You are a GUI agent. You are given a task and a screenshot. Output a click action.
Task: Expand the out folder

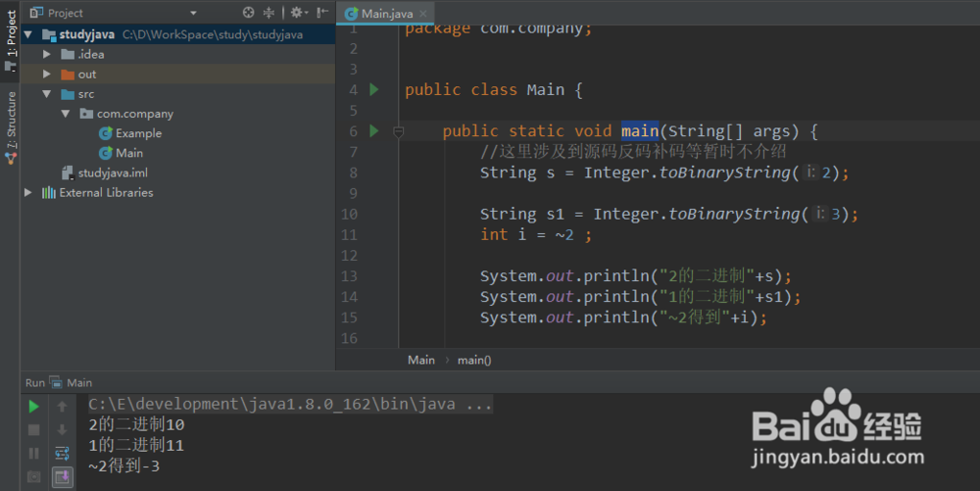point(47,74)
